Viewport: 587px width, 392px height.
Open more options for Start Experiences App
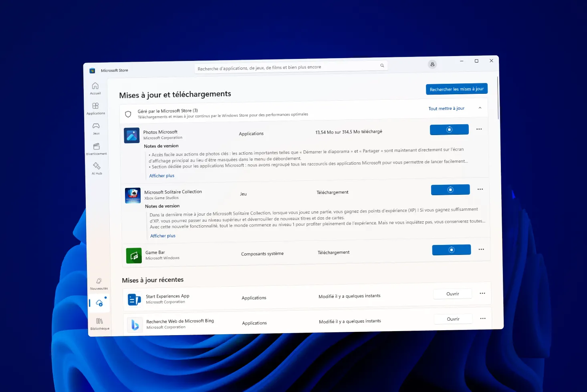tap(482, 293)
